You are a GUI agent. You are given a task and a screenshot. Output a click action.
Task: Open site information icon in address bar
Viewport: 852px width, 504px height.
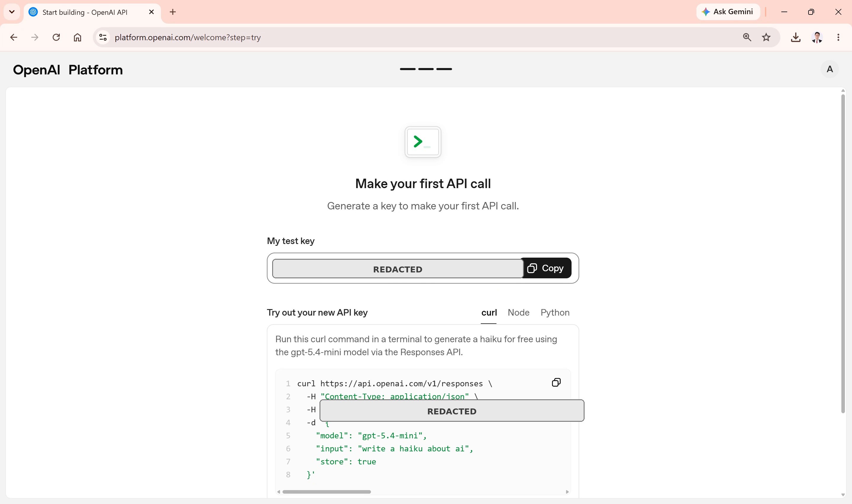103,37
